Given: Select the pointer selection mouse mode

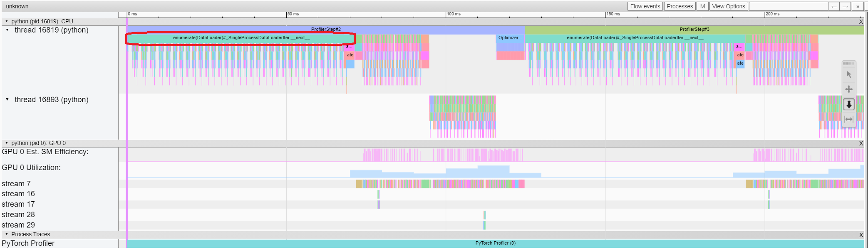Looking at the screenshot, I should click(849, 75).
